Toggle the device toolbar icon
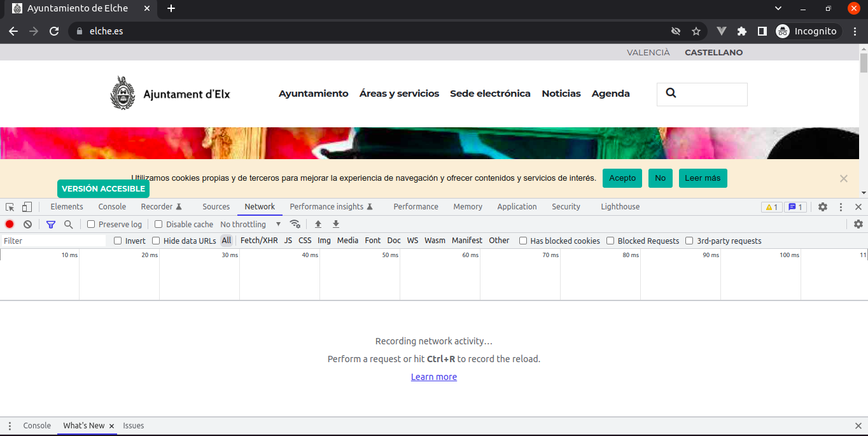868x436 pixels. point(27,207)
